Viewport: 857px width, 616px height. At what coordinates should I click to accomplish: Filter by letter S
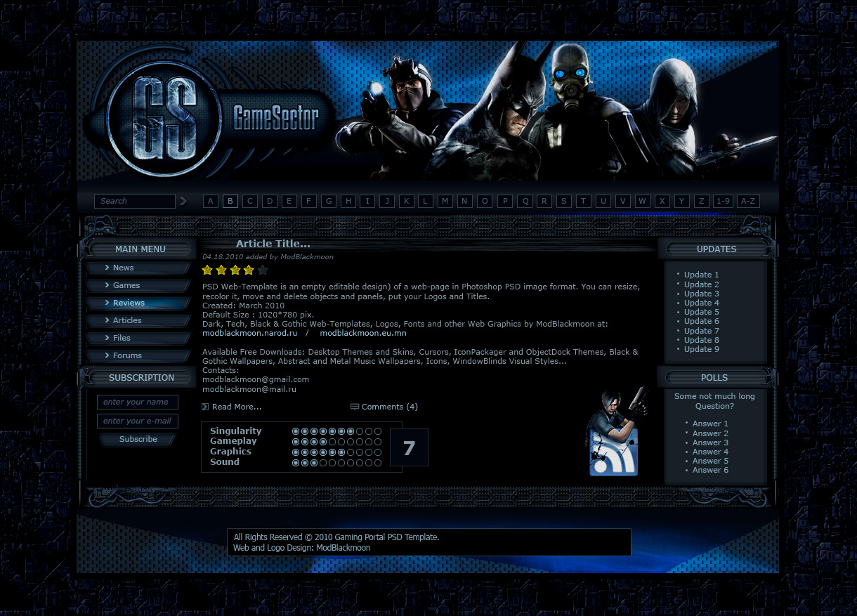(563, 201)
